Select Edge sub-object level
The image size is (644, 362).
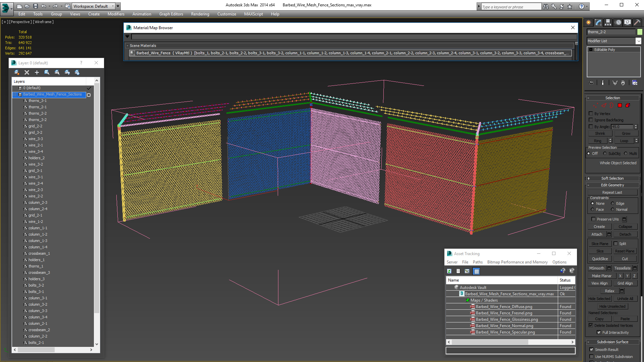(x=604, y=105)
